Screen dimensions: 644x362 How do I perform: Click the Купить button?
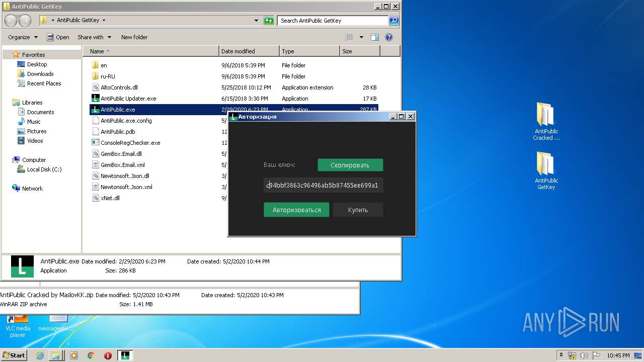[358, 210]
